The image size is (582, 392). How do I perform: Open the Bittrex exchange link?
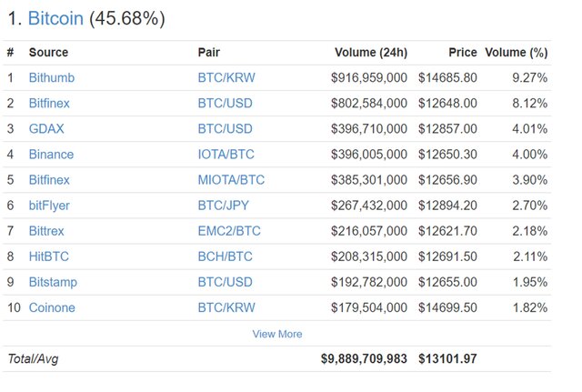pos(46,231)
